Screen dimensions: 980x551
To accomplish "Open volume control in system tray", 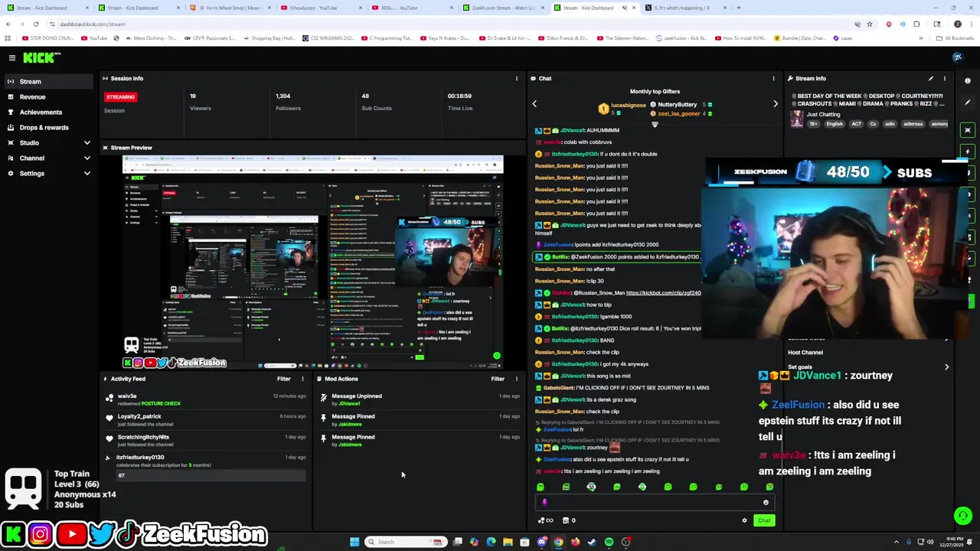I will pos(930,542).
